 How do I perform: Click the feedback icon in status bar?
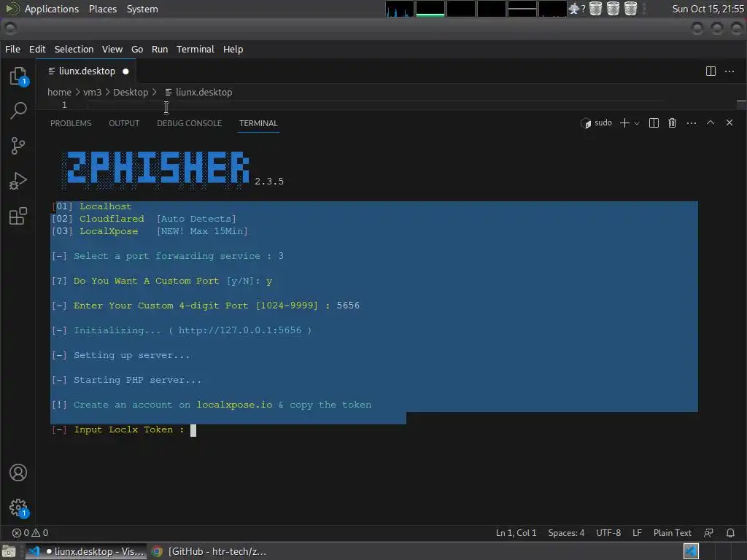pos(708,532)
